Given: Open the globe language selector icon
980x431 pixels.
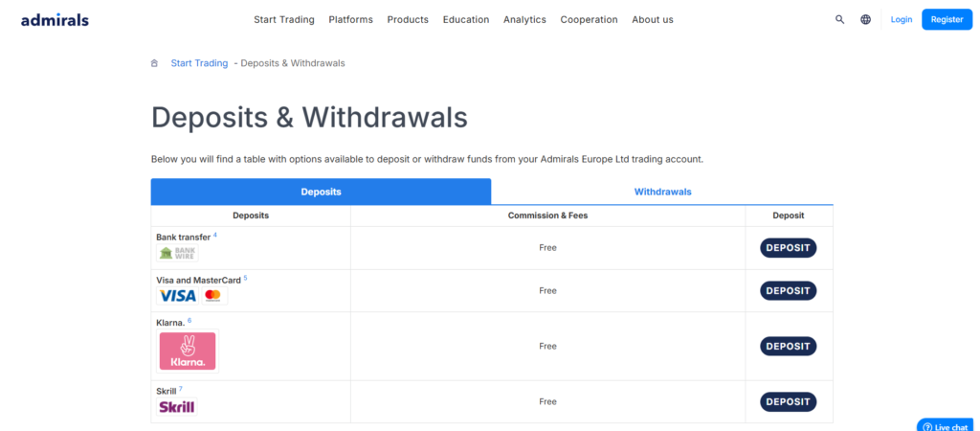Looking at the screenshot, I should coord(865,19).
